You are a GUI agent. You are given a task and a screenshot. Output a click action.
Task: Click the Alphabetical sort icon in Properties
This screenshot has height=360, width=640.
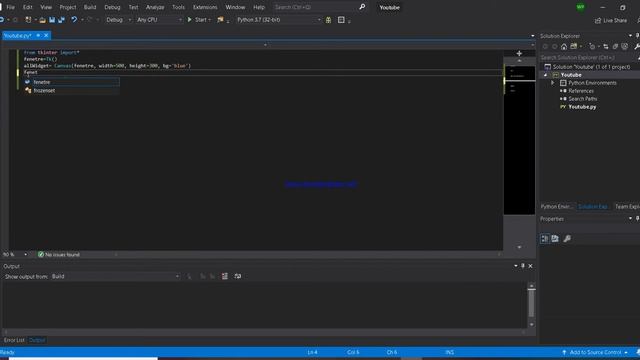pyautogui.click(x=555, y=239)
